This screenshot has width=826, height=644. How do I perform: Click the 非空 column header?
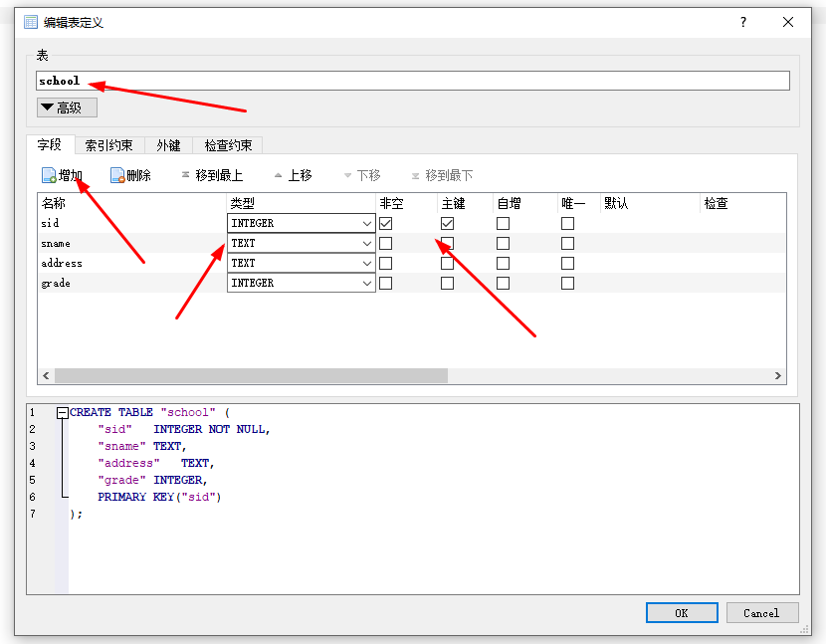[x=406, y=203]
